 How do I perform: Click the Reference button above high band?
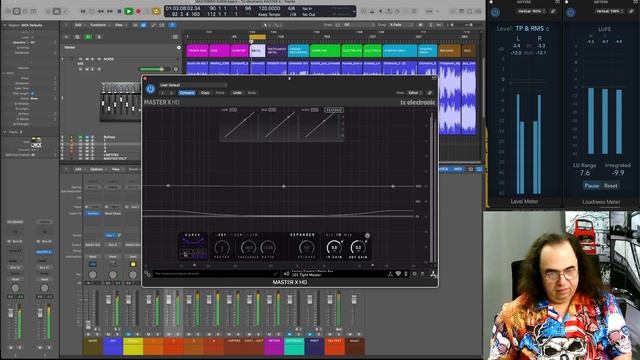[x=333, y=110]
